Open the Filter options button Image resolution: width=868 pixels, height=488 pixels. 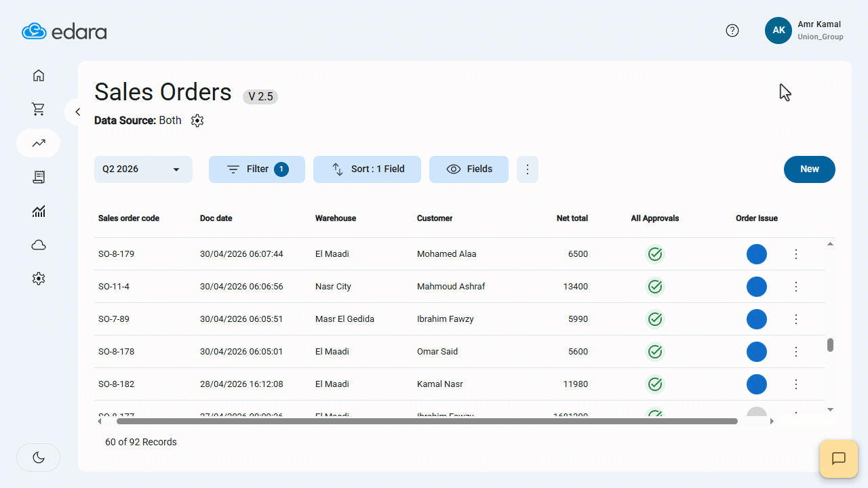pos(257,169)
